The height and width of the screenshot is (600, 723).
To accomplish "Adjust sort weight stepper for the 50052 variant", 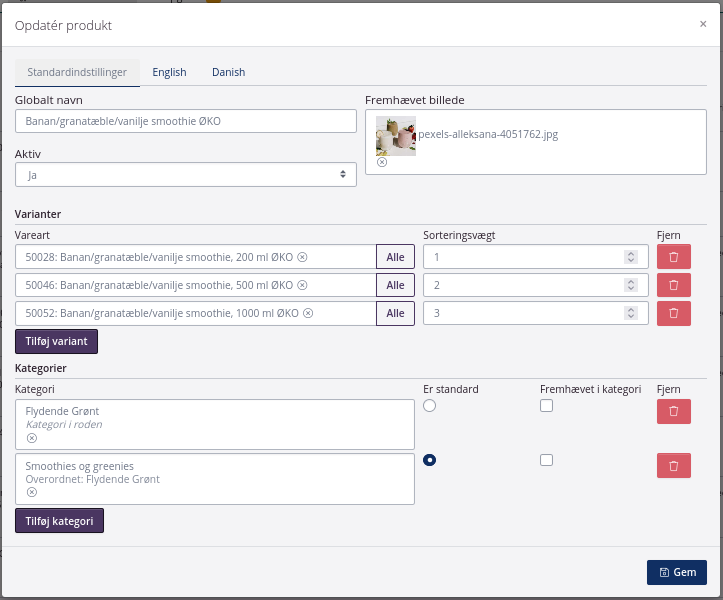I will pyautogui.click(x=630, y=313).
